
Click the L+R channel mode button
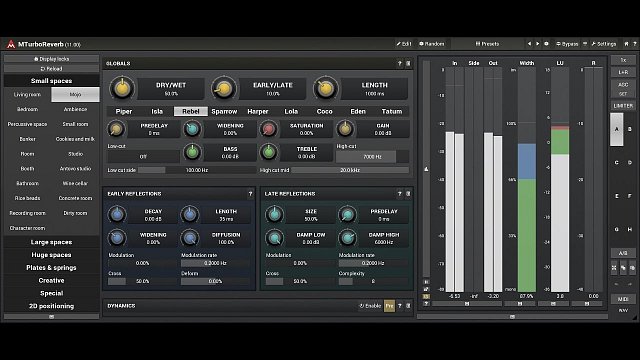623,72
